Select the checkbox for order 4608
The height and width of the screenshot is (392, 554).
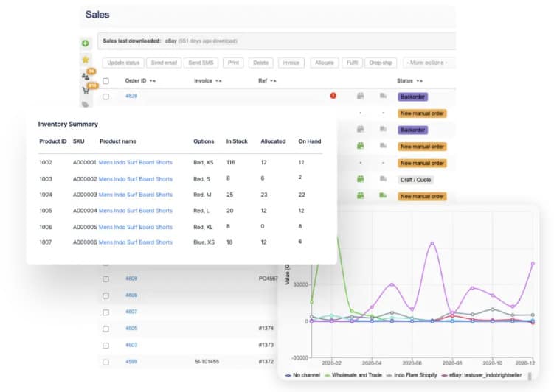coord(105,295)
